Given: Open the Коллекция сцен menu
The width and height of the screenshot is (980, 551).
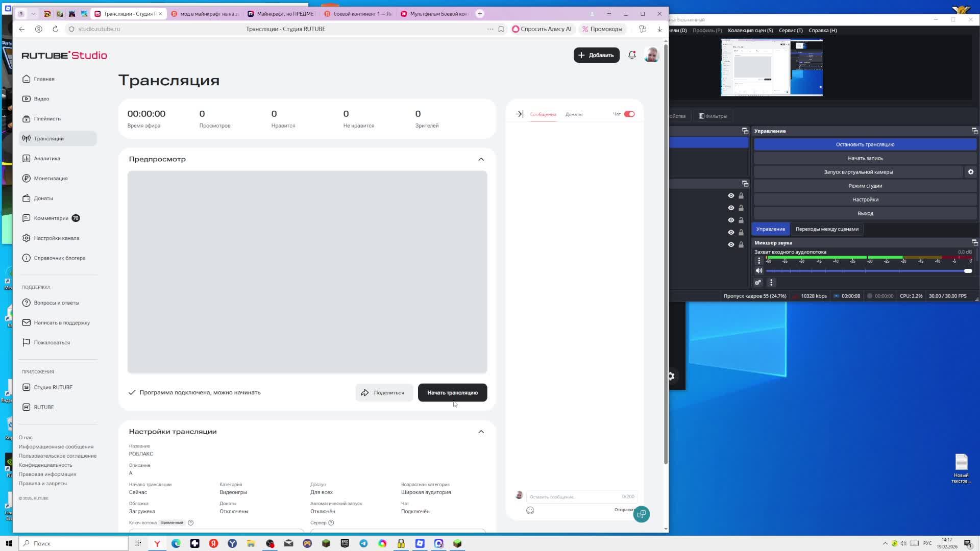Looking at the screenshot, I should [x=750, y=31].
